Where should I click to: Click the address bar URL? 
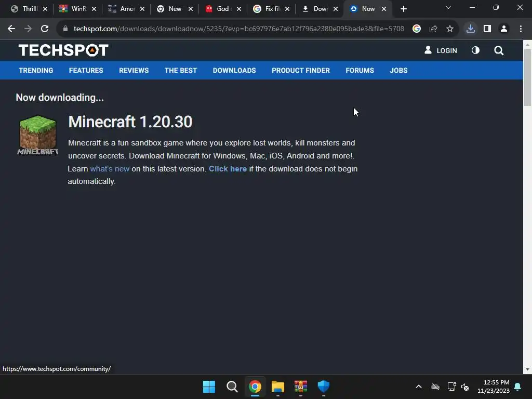point(238,29)
